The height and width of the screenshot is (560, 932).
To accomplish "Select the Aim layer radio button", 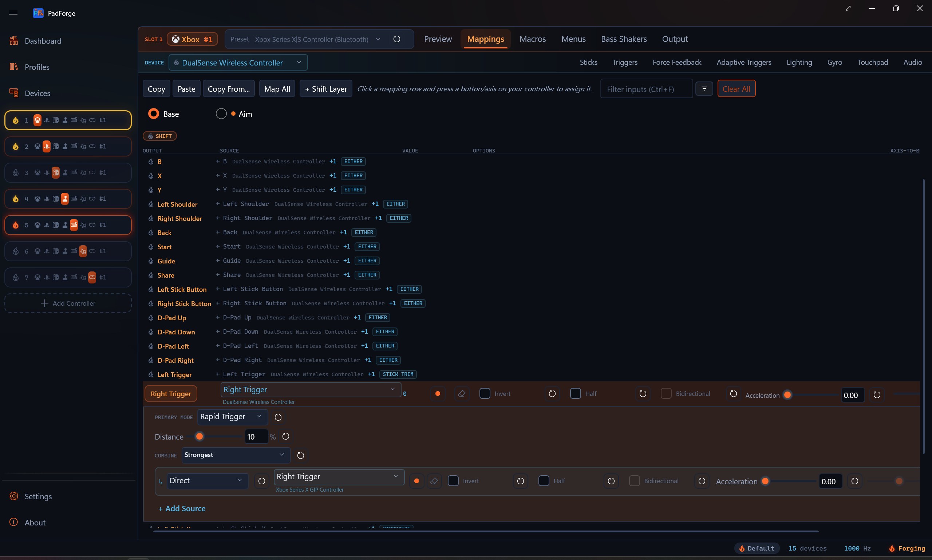I will (221, 114).
